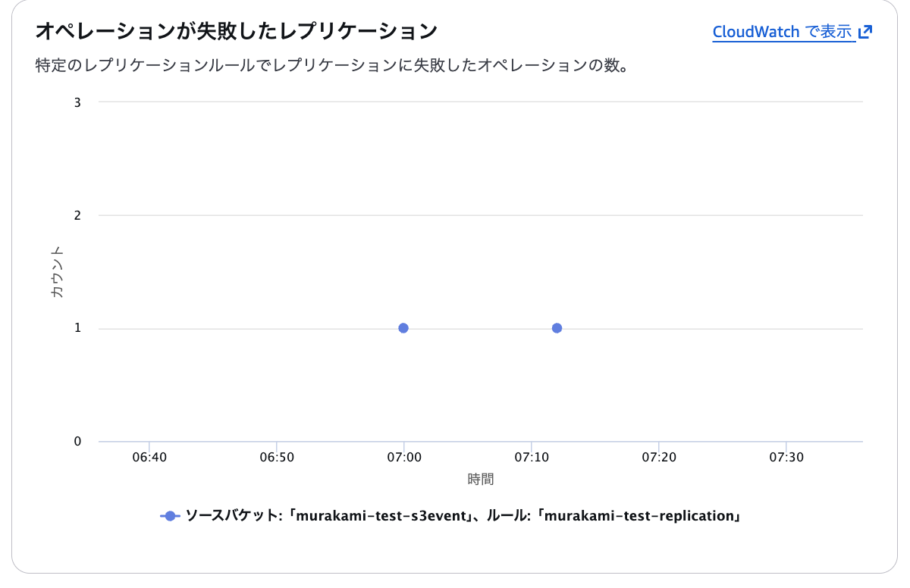
Task: Click the count axis value 0
Action: tap(78, 441)
